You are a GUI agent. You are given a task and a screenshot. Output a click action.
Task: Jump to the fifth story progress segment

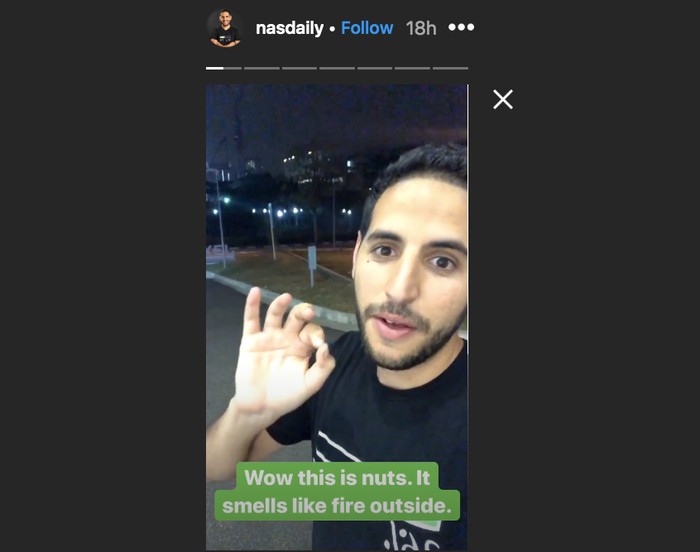tap(375, 68)
